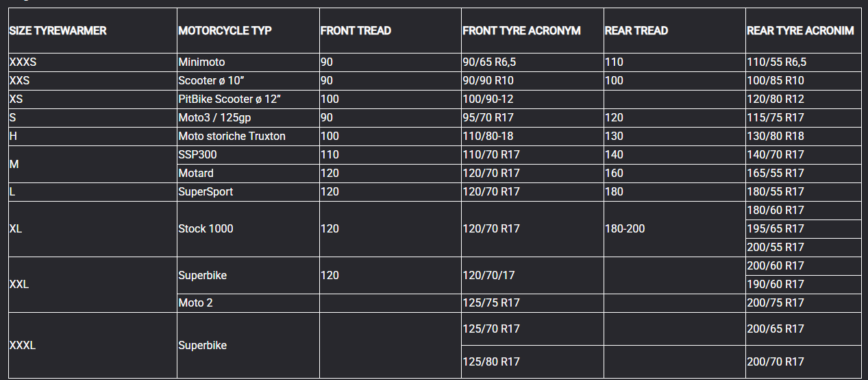Click the Minimoto motorcycle type cell
Screen dimensions: 868x380
point(201,62)
